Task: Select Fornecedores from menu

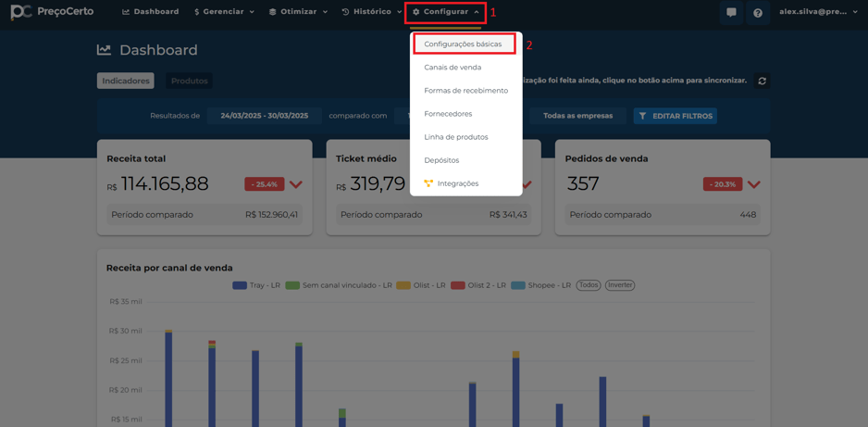Action: pos(448,114)
